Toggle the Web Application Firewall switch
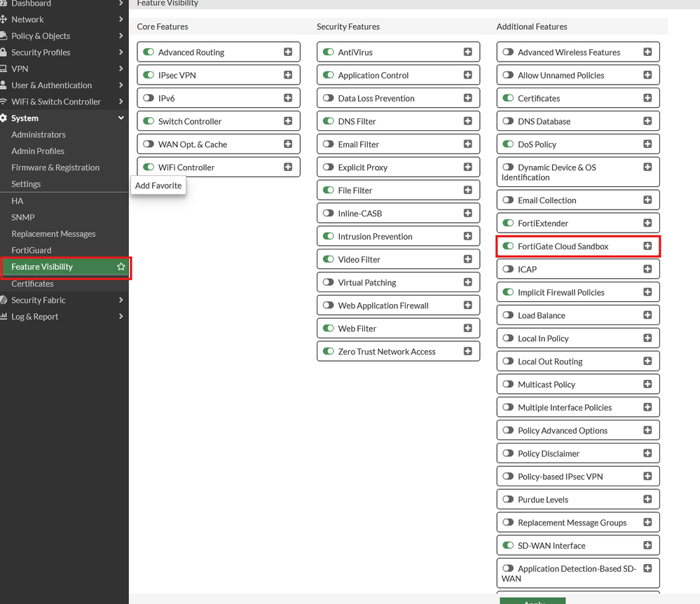Image resolution: width=700 pixels, height=604 pixels. (329, 306)
